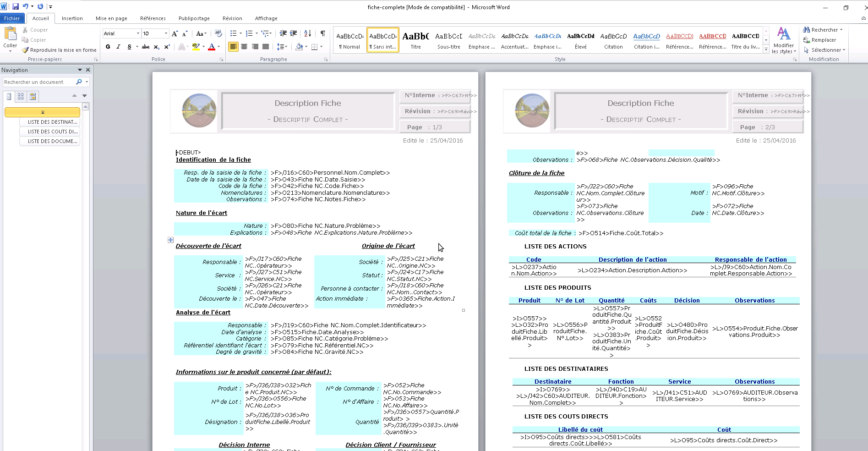Switch to the Affichage tab
Image resolution: width=868 pixels, height=451 pixels.
coord(266,18)
